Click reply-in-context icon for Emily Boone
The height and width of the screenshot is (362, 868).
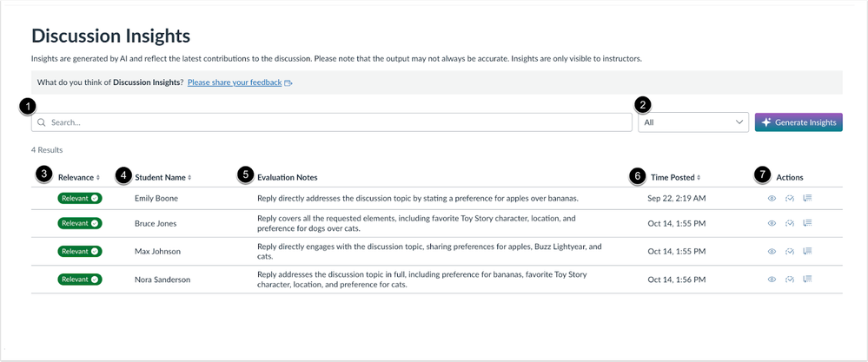click(x=807, y=199)
